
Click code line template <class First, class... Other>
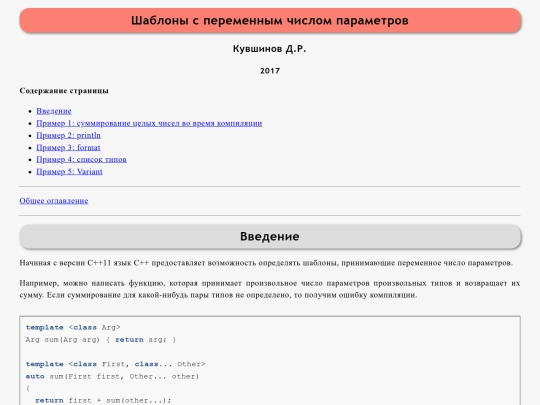[x=115, y=364]
